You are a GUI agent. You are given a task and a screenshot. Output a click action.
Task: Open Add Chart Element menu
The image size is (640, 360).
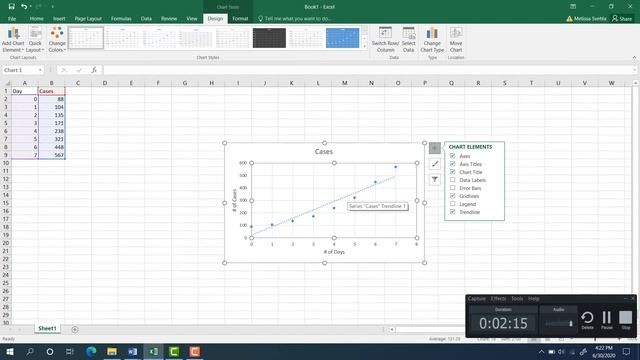13,40
